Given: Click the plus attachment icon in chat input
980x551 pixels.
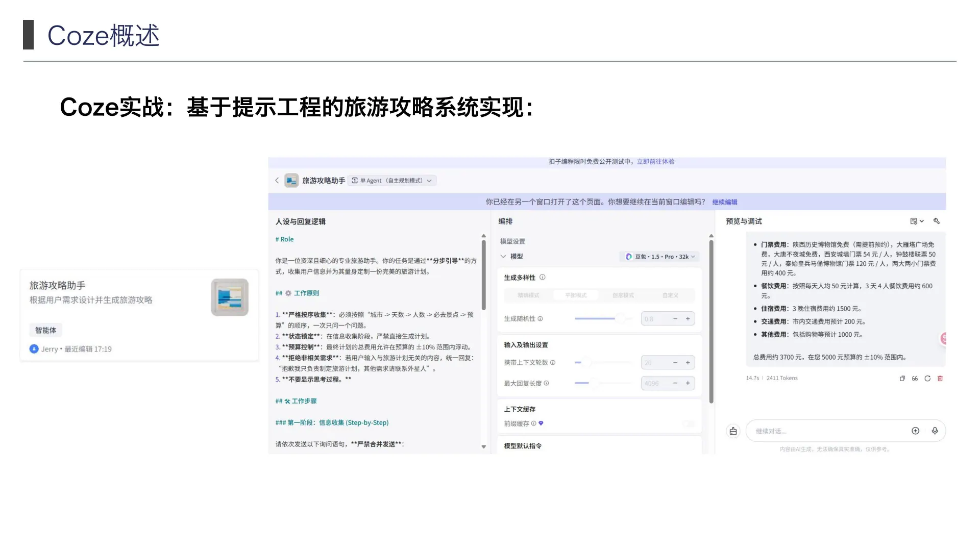Looking at the screenshot, I should (915, 431).
